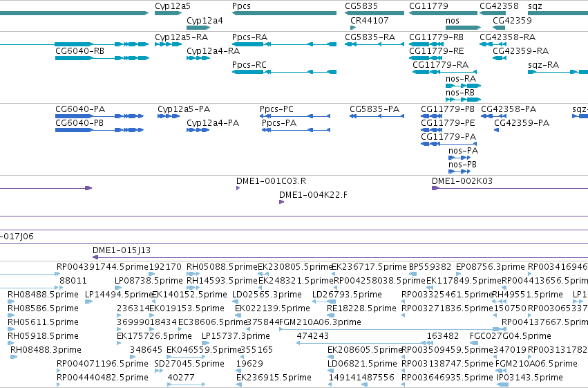Image resolution: width=588 pixels, height=388 pixels.
Task: Click the CG42359 gene label
Action: coord(512,20)
